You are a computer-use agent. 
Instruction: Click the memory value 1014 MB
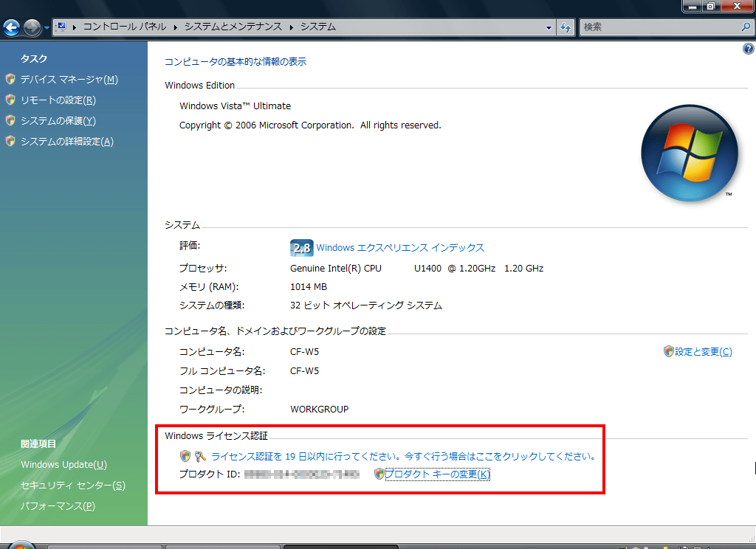coord(309,287)
